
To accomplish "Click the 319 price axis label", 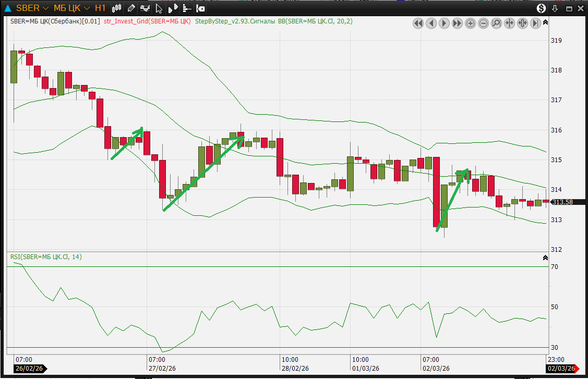I will tap(556, 41).
